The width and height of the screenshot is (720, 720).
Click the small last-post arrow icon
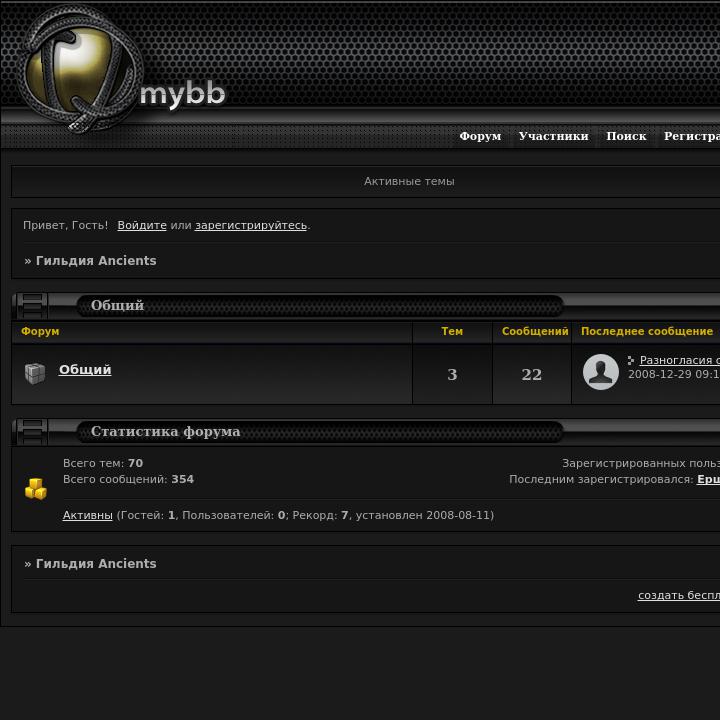tap(631, 360)
